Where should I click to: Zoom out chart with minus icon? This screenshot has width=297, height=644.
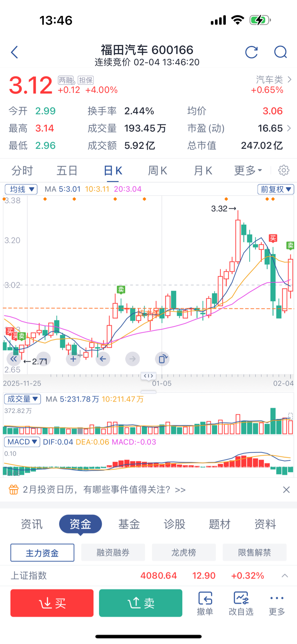tap(44, 359)
